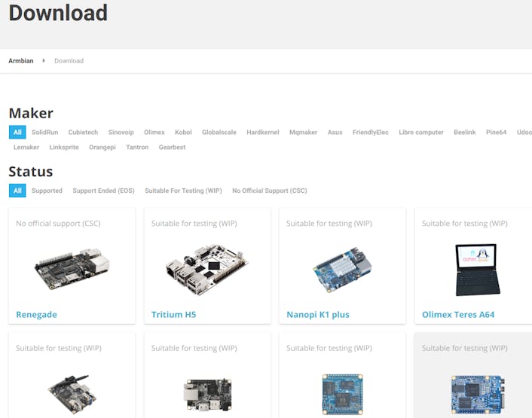Filter makers by Asus
The image size is (532, 418).
click(x=335, y=133)
